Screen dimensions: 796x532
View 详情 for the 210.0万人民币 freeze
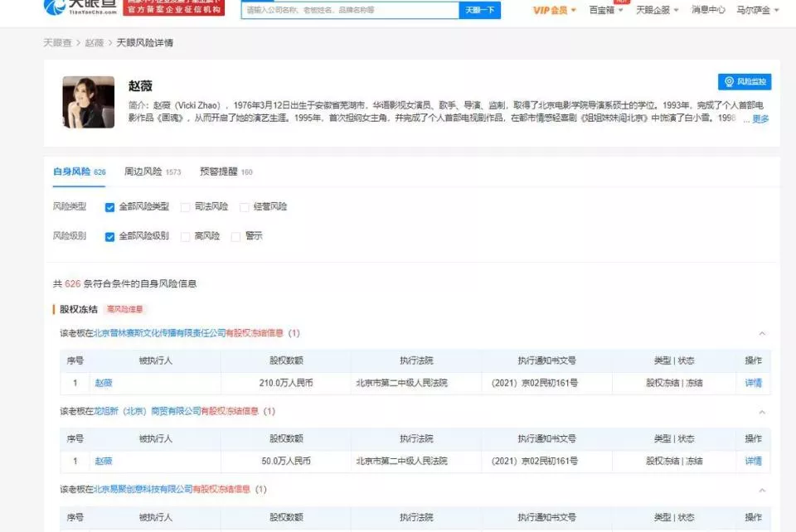753,383
